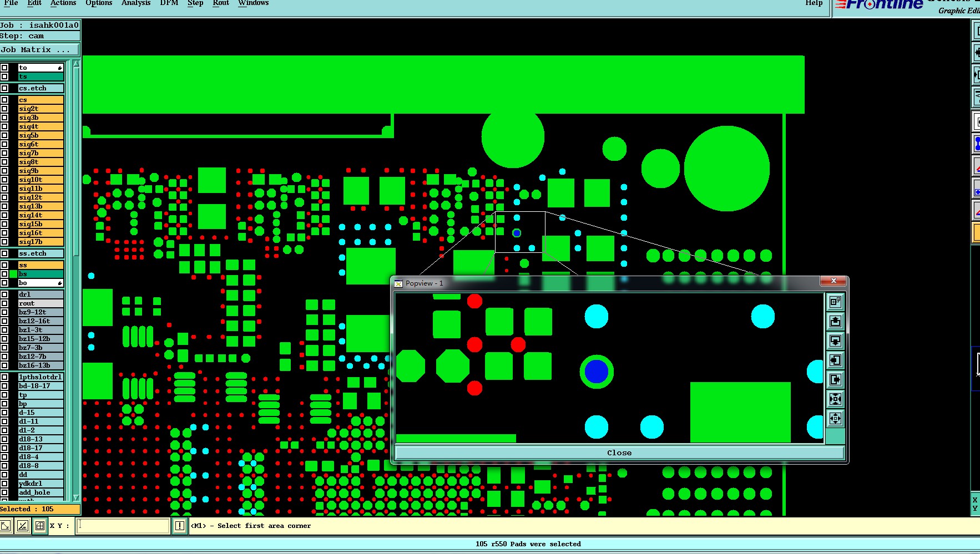Toggle checkbox for layer 'to'

pos(4,68)
